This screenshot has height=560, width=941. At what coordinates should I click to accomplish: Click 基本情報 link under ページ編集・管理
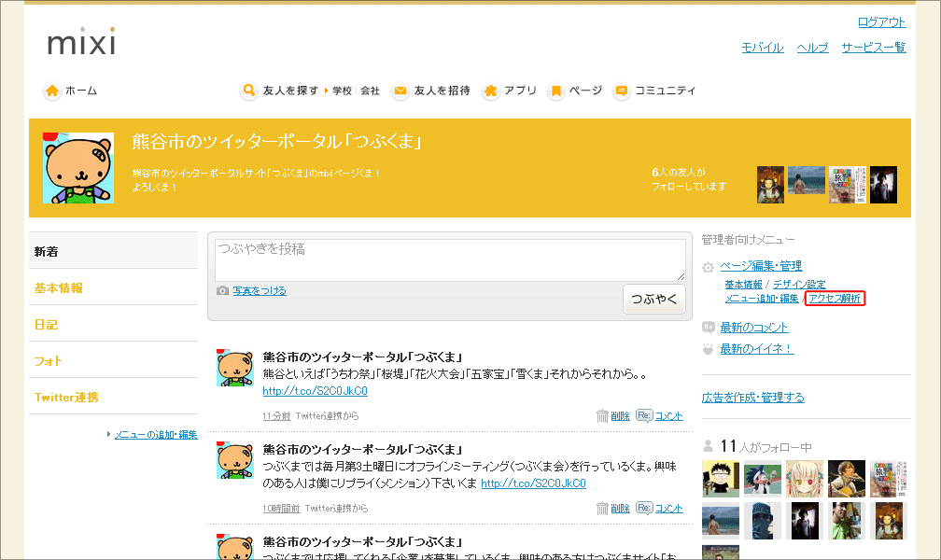(743, 285)
